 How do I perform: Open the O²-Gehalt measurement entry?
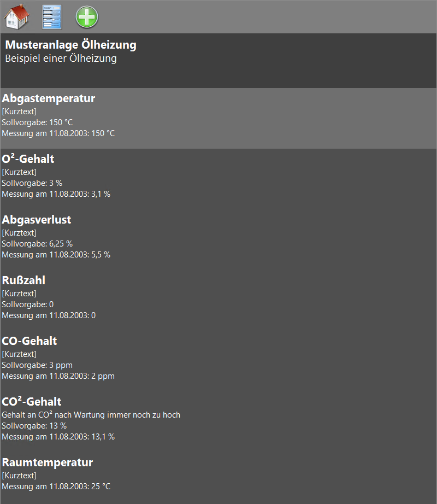28,159
